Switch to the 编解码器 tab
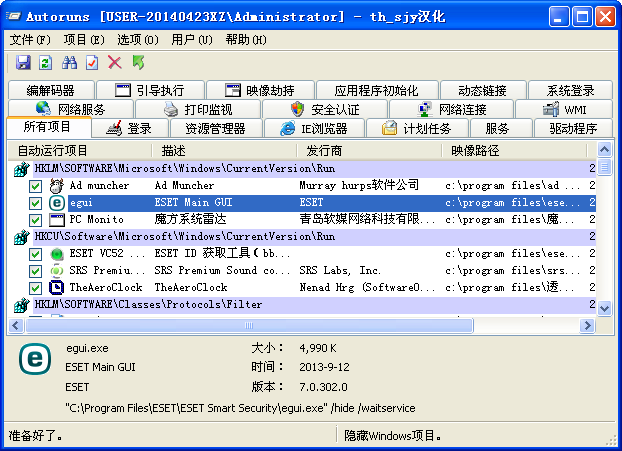622x451 pixels. [x=51, y=90]
